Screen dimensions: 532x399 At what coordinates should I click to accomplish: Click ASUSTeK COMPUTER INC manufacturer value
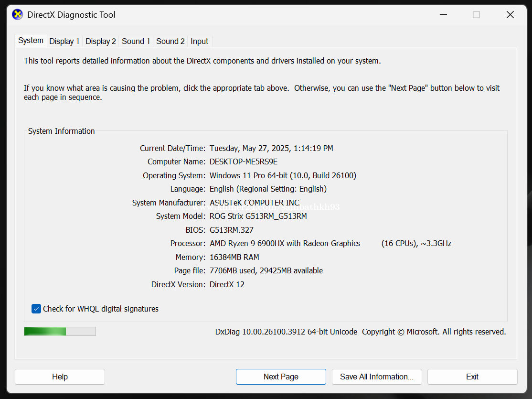(x=255, y=203)
